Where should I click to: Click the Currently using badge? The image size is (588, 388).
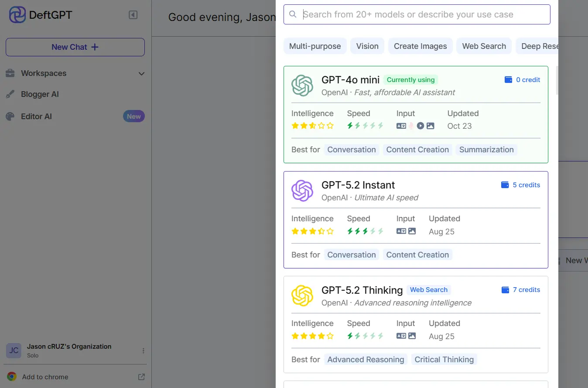411,80
